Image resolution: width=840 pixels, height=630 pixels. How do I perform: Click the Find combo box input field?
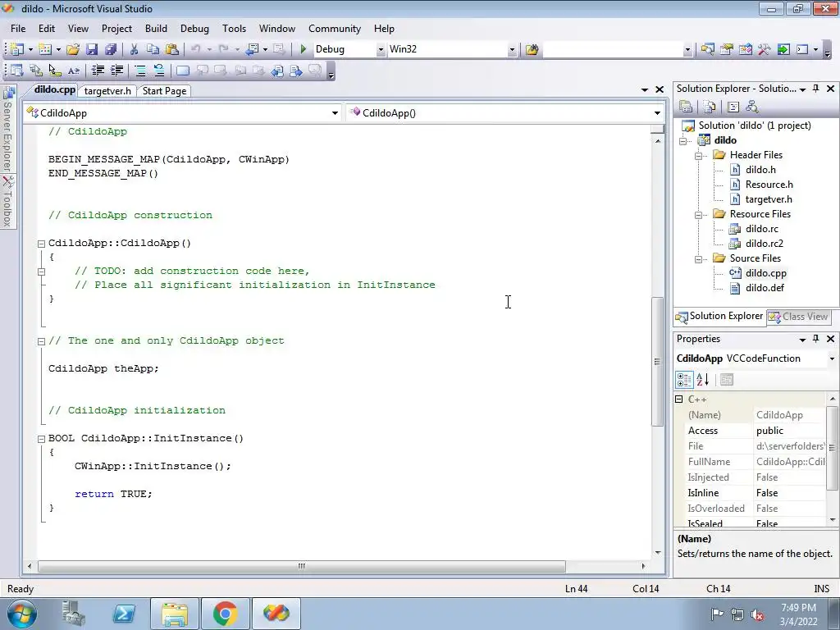tap(614, 49)
